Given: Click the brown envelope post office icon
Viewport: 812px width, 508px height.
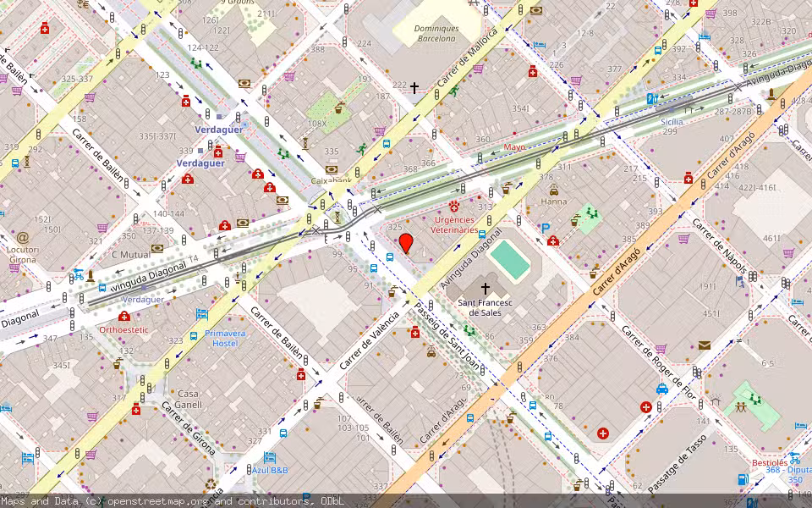Looking at the screenshot, I should pos(705,345).
